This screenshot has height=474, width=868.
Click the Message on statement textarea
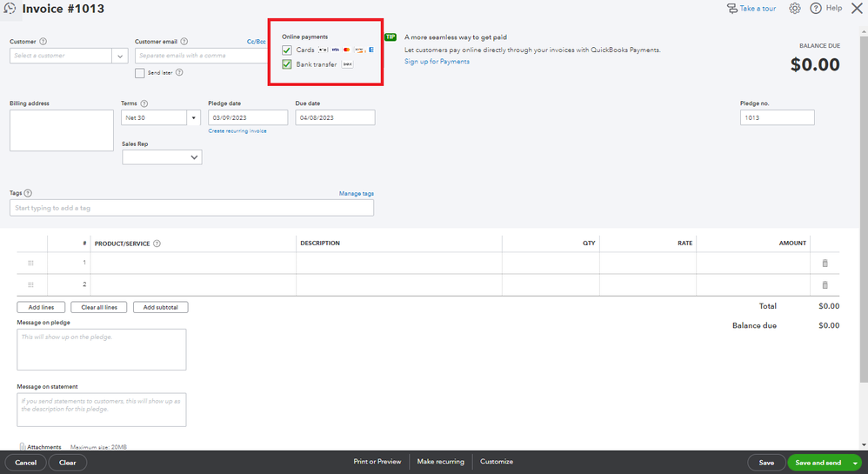(101, 410)
